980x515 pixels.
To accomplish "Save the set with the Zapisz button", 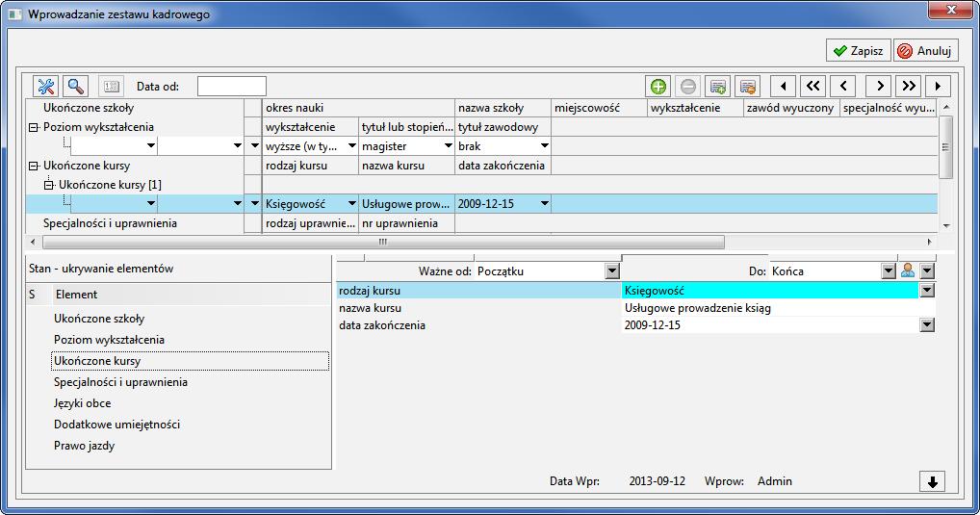I will 858,51.
